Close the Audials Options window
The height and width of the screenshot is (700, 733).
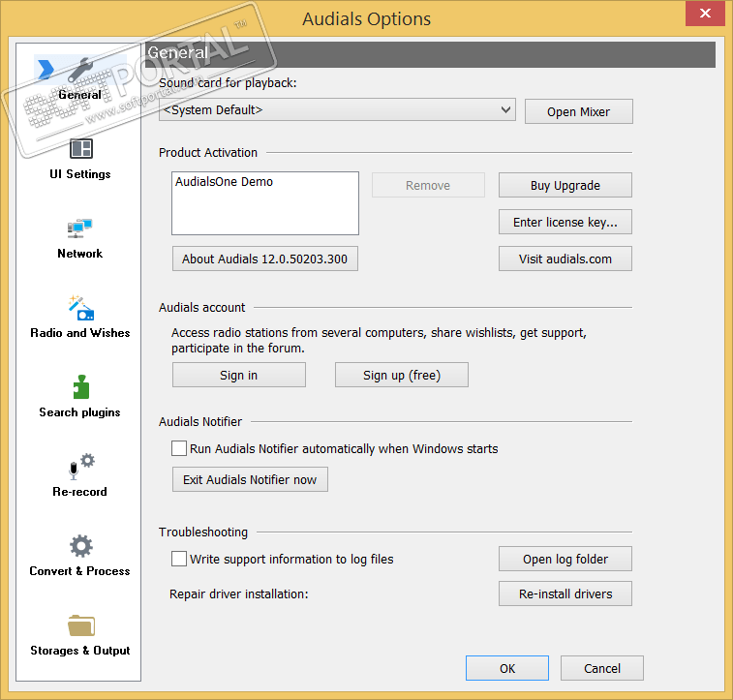(x=705, y=14)
